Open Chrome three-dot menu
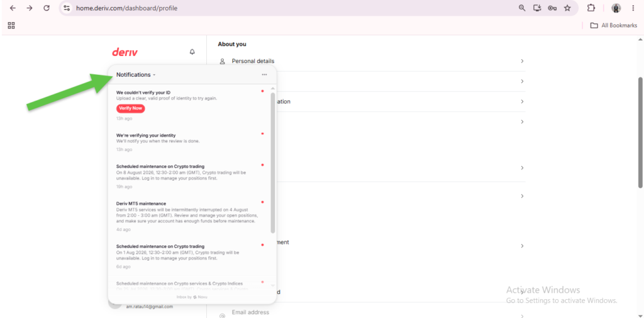This screenshot has height=318, width=644. [x=633, y=8]
